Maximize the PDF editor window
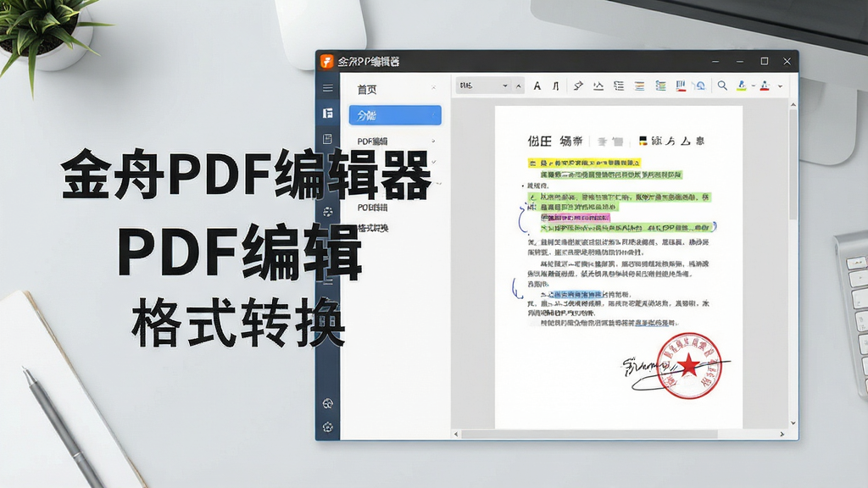The height and width of the screenshot is (488, 868). [765, 61]
